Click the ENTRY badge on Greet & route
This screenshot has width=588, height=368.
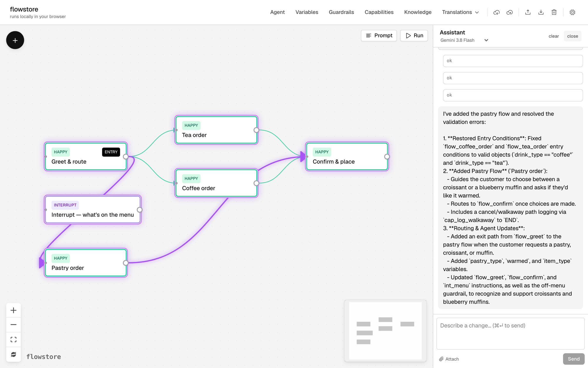(x=111, y=152)
